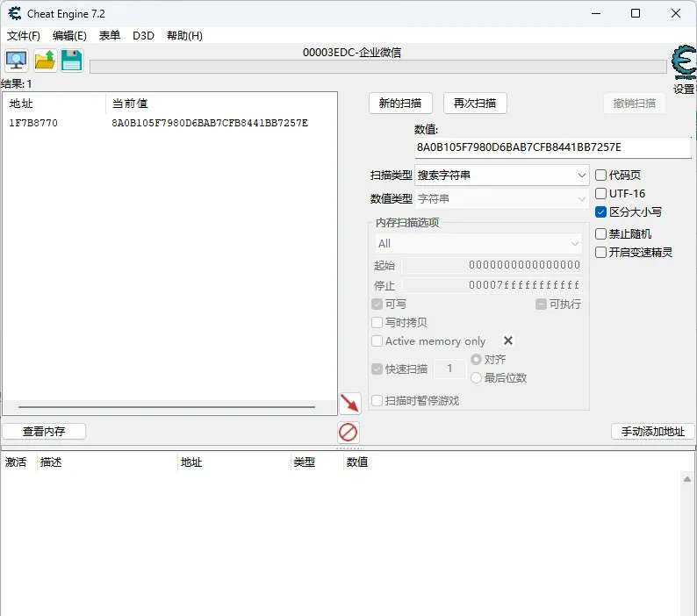Expand the 数值类型 dropdown
697x616 pixels.
(x=502, y=198)
